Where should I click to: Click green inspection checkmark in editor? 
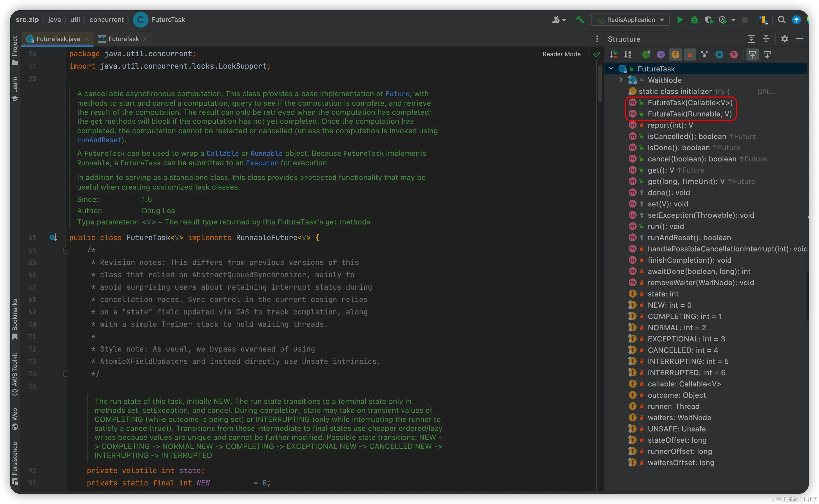[596, 54]
